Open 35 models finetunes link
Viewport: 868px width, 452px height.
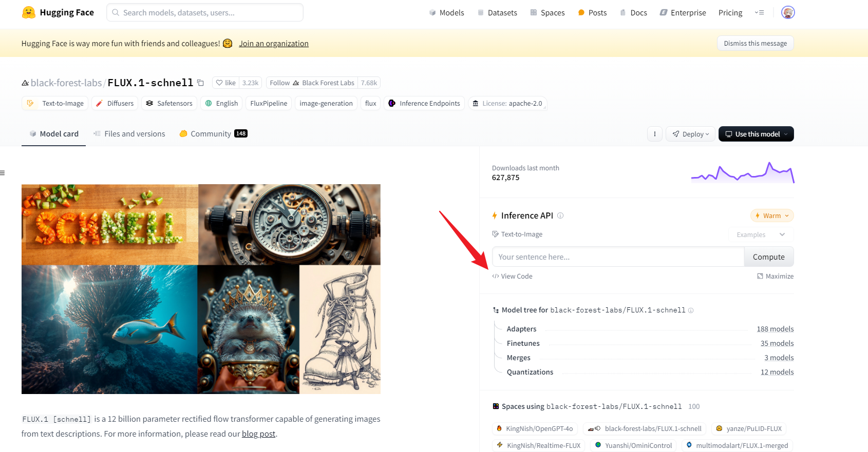click(777, 343)
